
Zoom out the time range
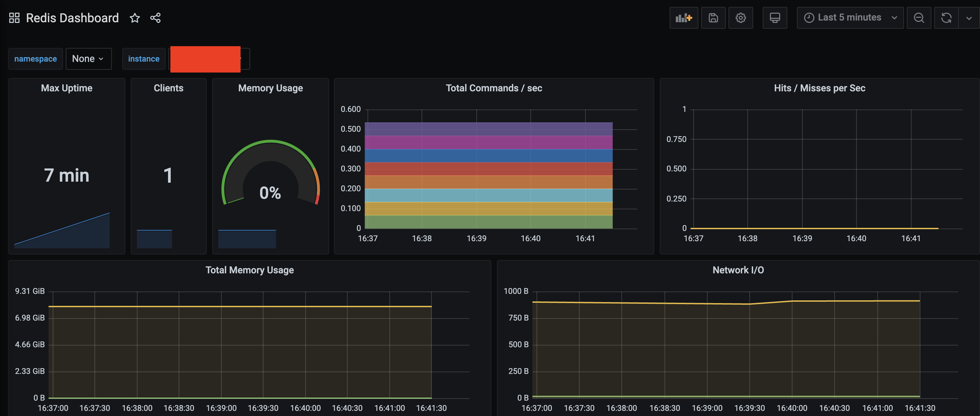(919, 18)
